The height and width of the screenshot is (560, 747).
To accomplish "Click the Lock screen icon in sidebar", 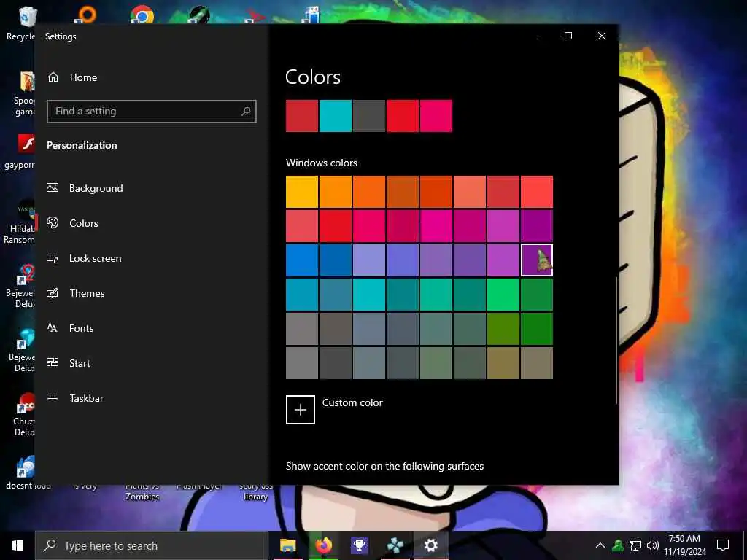I will point(53,258).
